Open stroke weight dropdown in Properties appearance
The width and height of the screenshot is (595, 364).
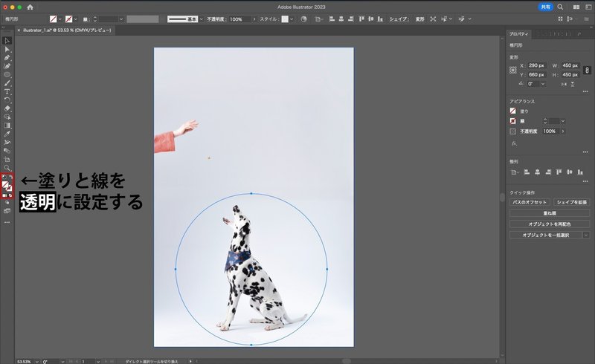(x=563, y=121)
